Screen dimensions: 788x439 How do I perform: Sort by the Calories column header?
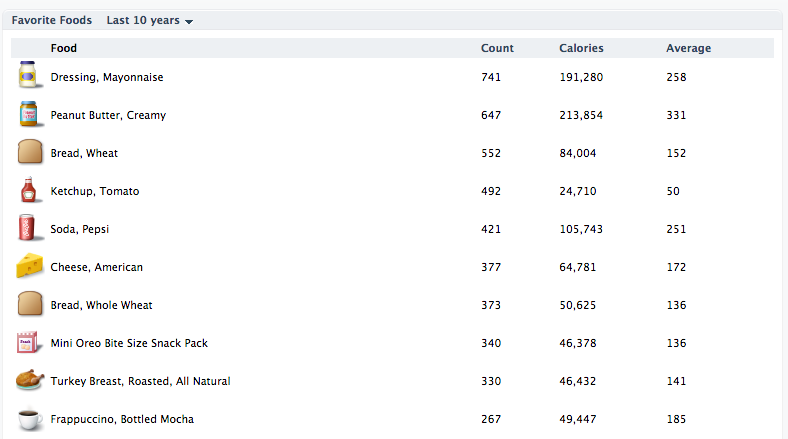click(x=581, y=48)
